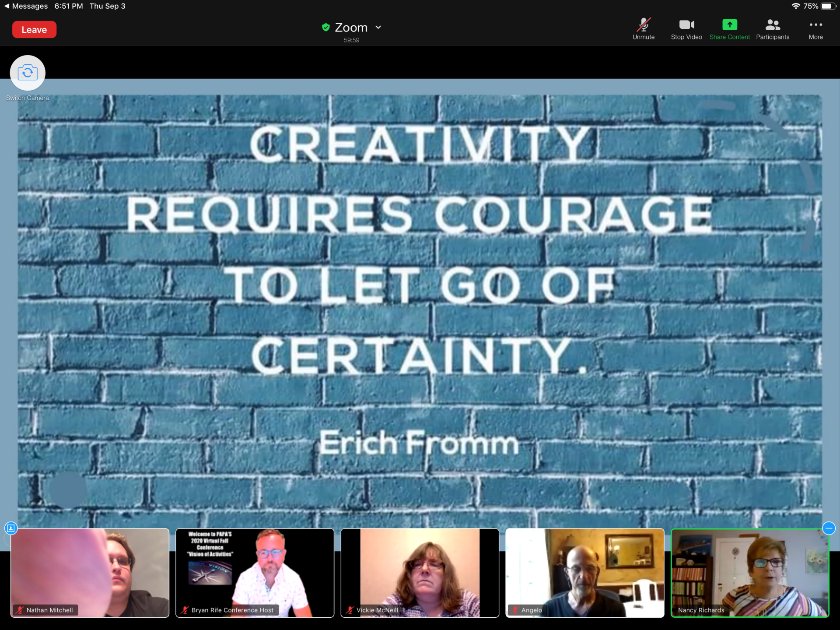
Task: Tap the battery status indicator
Action: click(828, 6)
